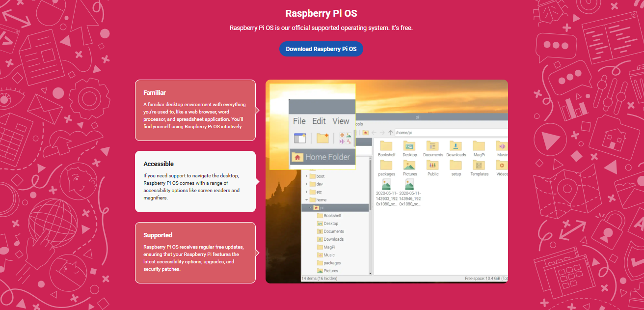Select the Familiar feature card

coord(195,110)
